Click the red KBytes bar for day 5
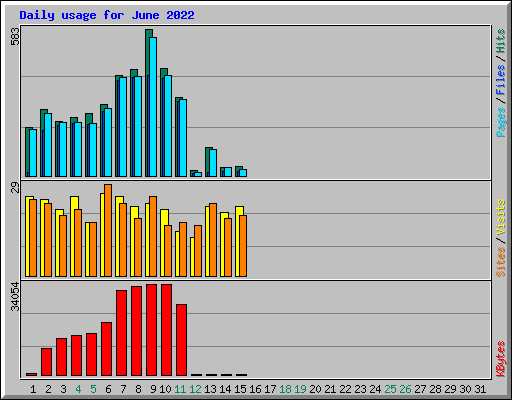 [x=91, y=354]
